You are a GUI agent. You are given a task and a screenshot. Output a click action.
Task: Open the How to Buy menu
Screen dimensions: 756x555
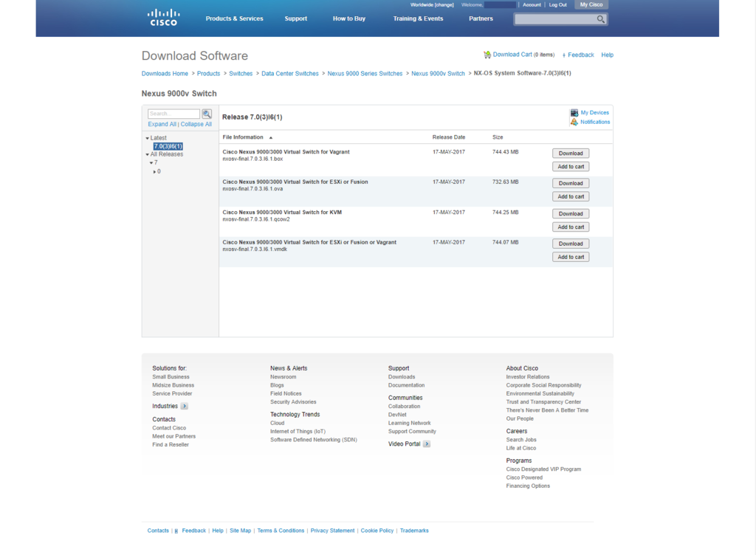(349, 18)
